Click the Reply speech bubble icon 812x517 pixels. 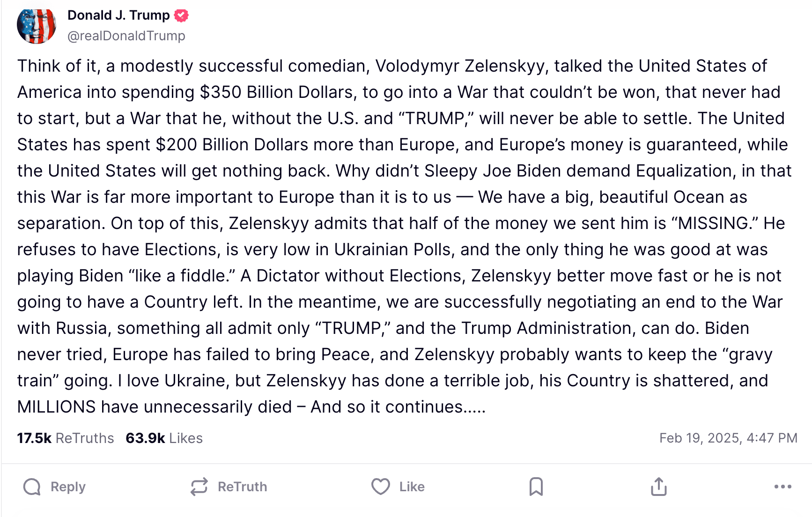click(32, 487)
